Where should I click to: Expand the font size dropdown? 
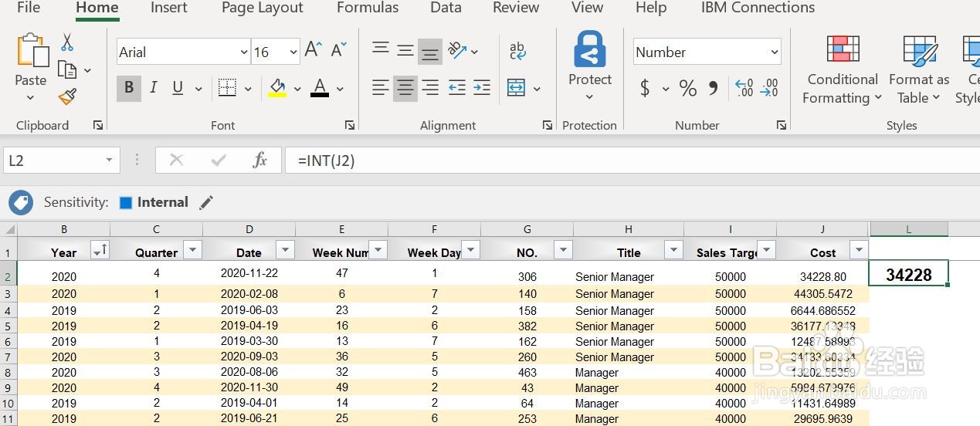(293, 52)
